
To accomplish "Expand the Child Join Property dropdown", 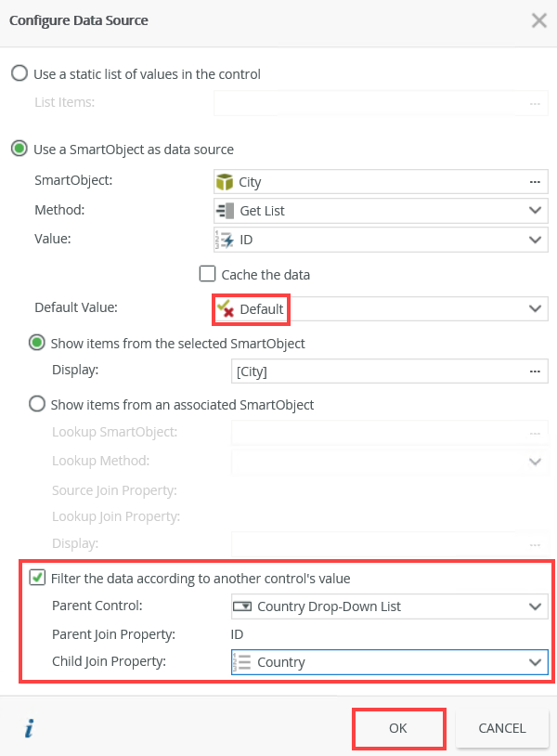I will 535,662.
